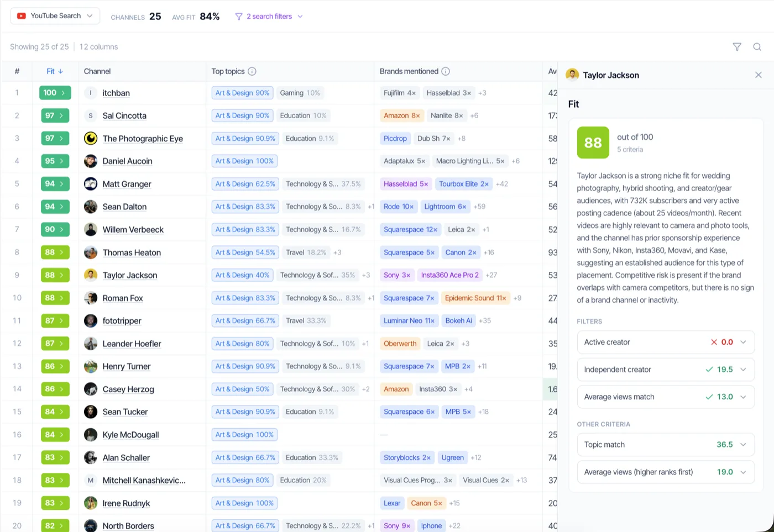Click Irene Rudnyk's channel avatar
This screenshot has height=532, width=774.
[91, 503]
